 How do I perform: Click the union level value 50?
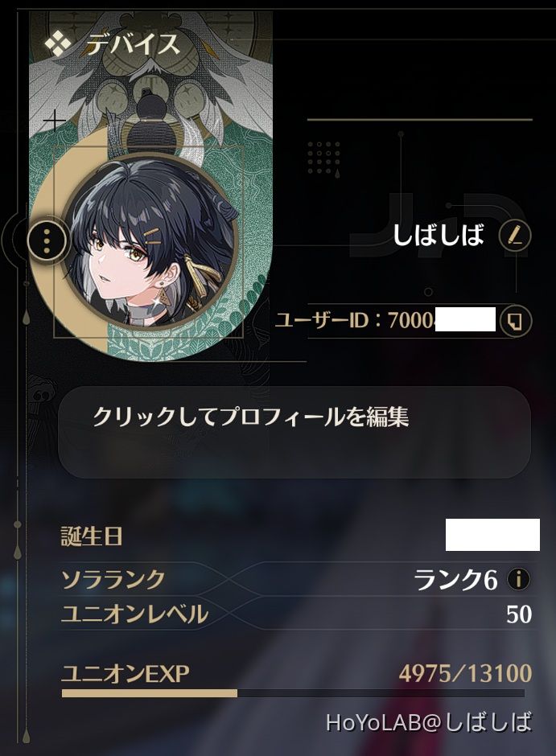click(519, 614)
